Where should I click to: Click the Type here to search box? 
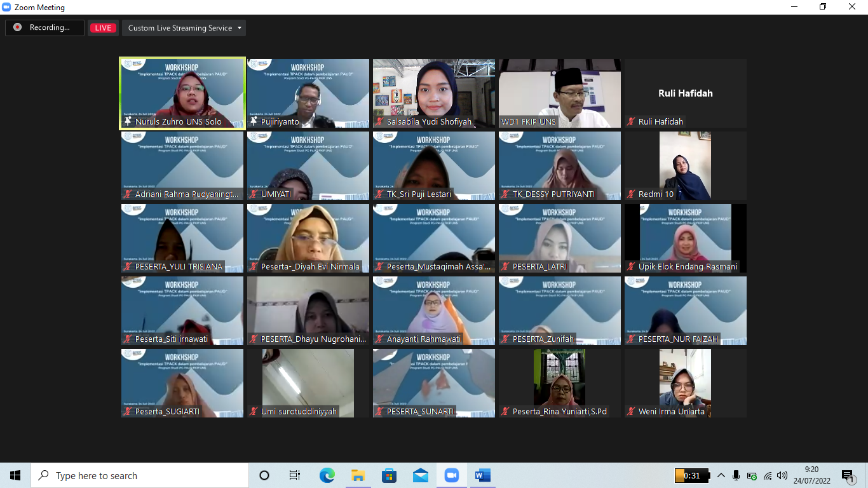tap(140, 475)
